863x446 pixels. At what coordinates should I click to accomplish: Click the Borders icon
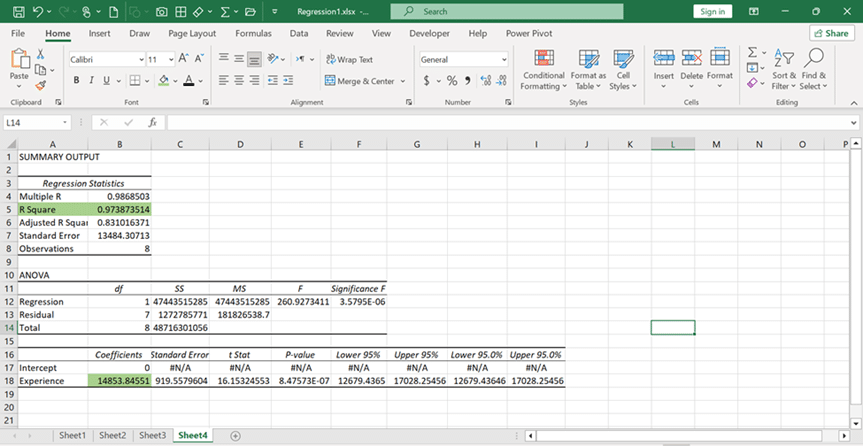[x=136, y=81]
